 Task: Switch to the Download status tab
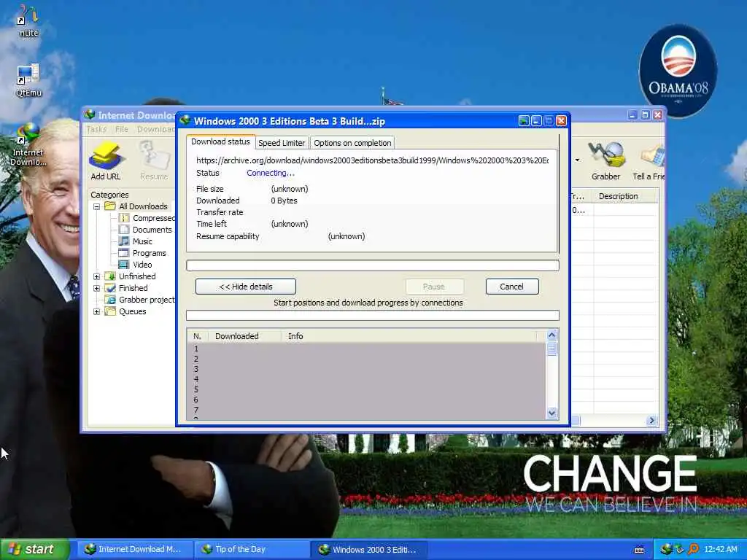click(x=220, y=142)
